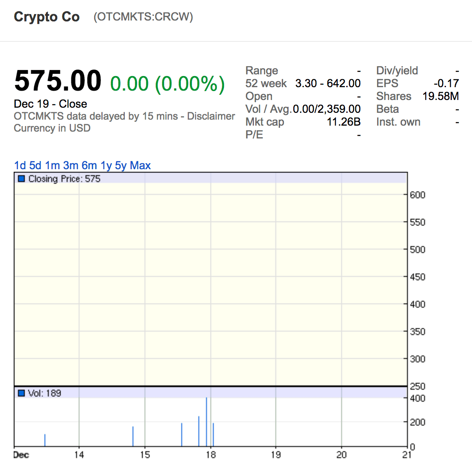This screenshot has height=476, width=472.
Task: Click the Div/yield label
Action: coord(397,71)
